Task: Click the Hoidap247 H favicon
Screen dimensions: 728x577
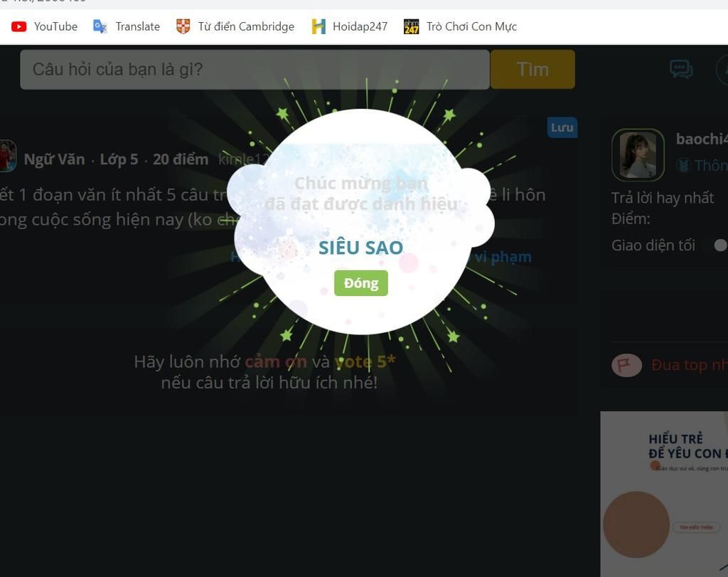Action: click(x=318, y=26)
